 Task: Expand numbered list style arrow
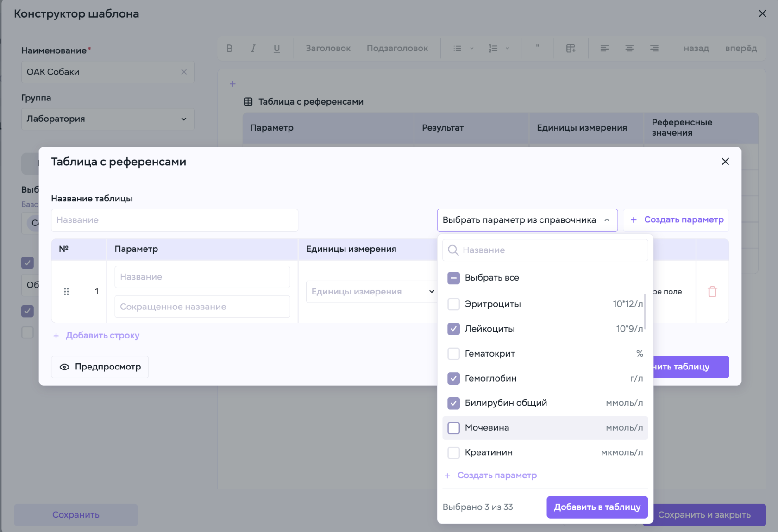(508, 48)
